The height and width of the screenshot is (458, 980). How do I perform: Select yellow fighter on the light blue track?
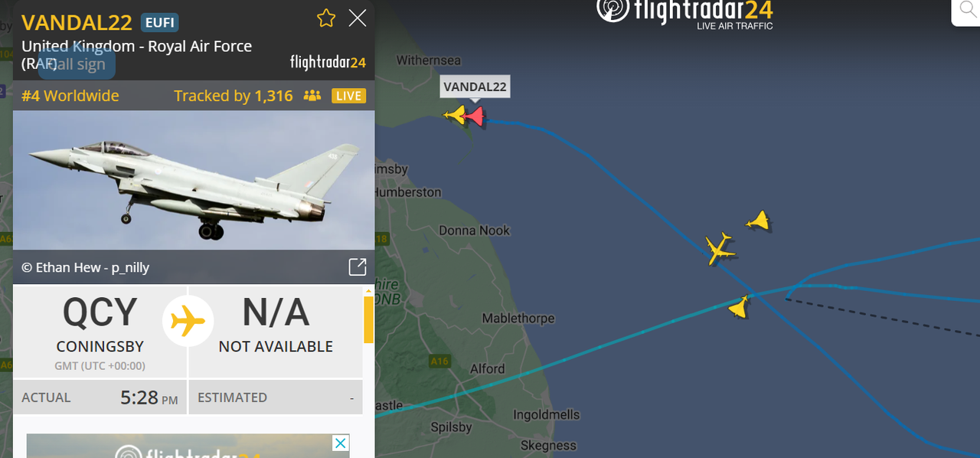739,307
